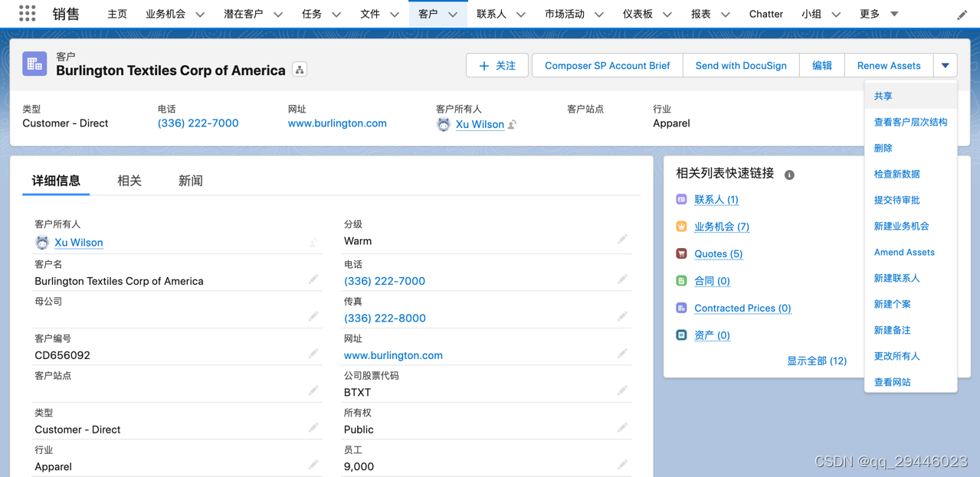The height and width of the screenshot is (477, 980).
Task: Edit 行业 field with pencil icon
Action: coord(313,465)
